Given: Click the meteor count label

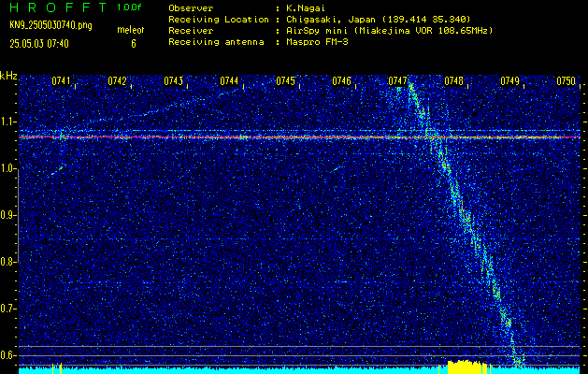Looking at the screenshot, I should tap(131, 30).
